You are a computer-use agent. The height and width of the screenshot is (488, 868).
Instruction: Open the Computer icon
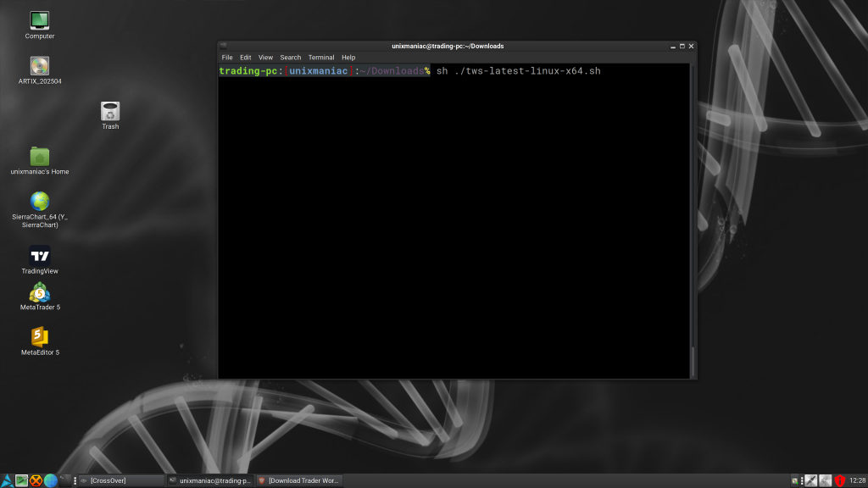pos(39,19)
